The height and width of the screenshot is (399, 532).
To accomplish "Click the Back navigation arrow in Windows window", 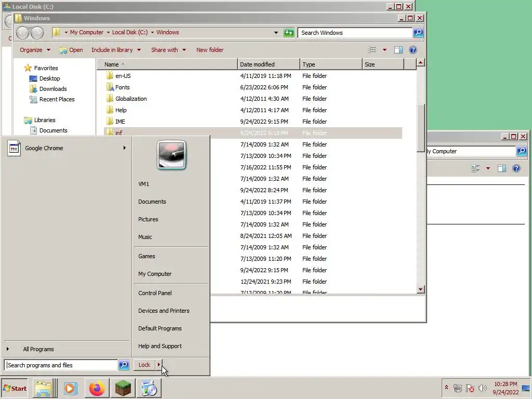I will tap(23, 33).
